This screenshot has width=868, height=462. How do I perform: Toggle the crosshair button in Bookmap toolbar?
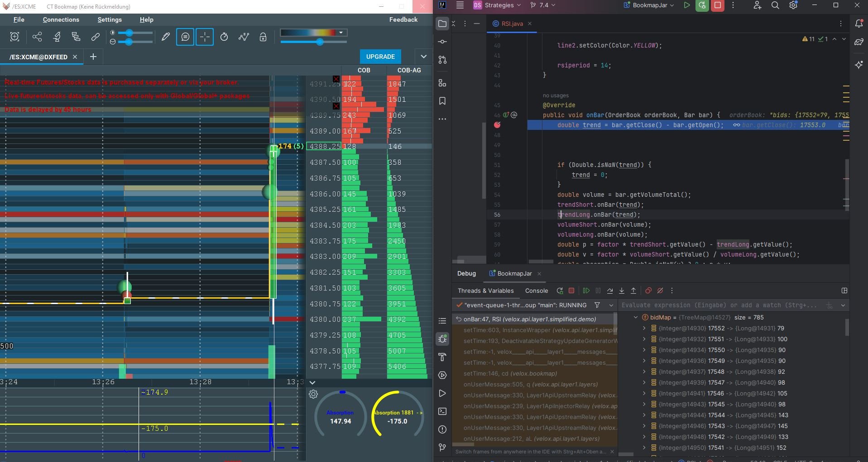coord(205,37)
